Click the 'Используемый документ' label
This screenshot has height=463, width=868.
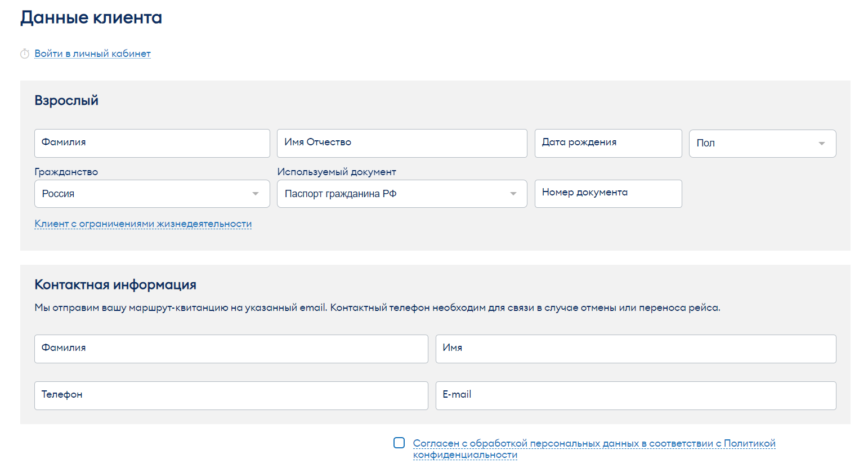tap(337, 172)
